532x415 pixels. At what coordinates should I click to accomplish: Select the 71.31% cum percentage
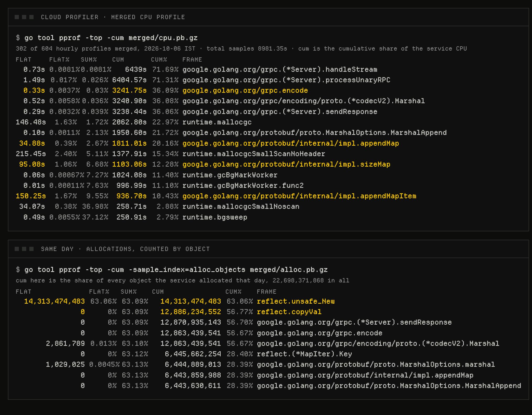click(165, 80)
